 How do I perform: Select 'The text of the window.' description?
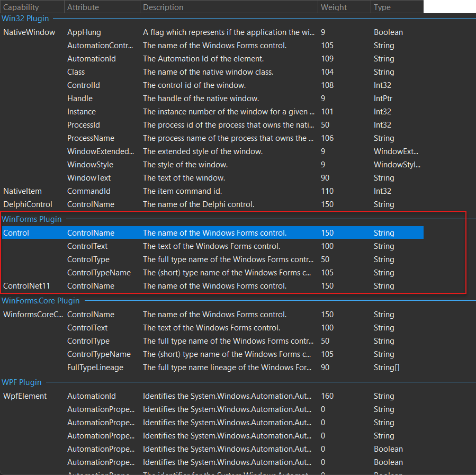coord(184,178)
